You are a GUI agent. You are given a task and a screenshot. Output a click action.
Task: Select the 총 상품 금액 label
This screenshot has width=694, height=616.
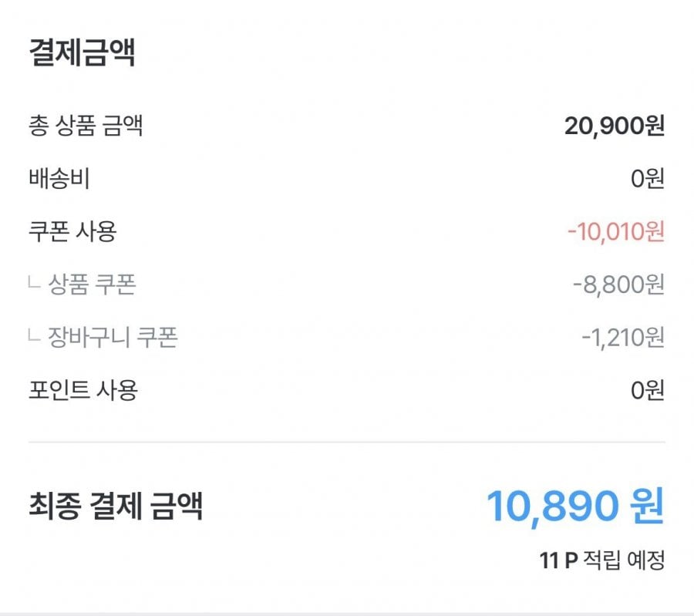coord(85,126)
